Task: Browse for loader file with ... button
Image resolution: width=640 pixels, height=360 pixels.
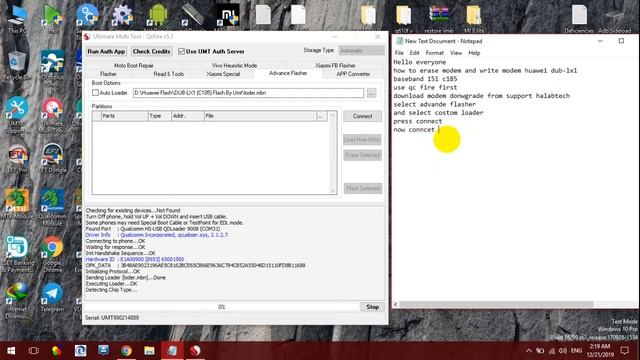Action: pyautogui.click(x=371, y=93)
